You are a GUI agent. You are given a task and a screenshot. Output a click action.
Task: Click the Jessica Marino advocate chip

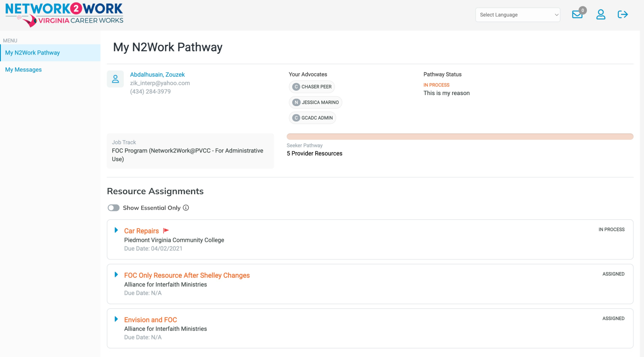click(316, 103)
